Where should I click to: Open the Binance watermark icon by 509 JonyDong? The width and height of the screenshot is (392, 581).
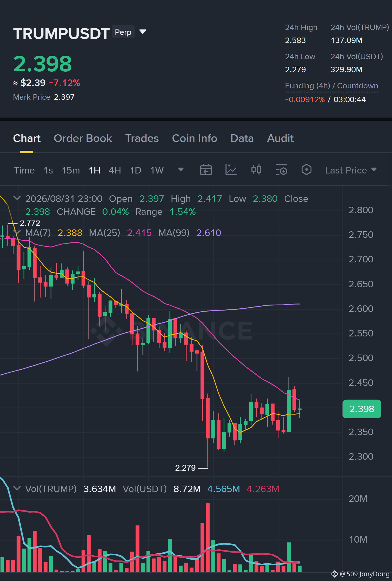point(334,574)
